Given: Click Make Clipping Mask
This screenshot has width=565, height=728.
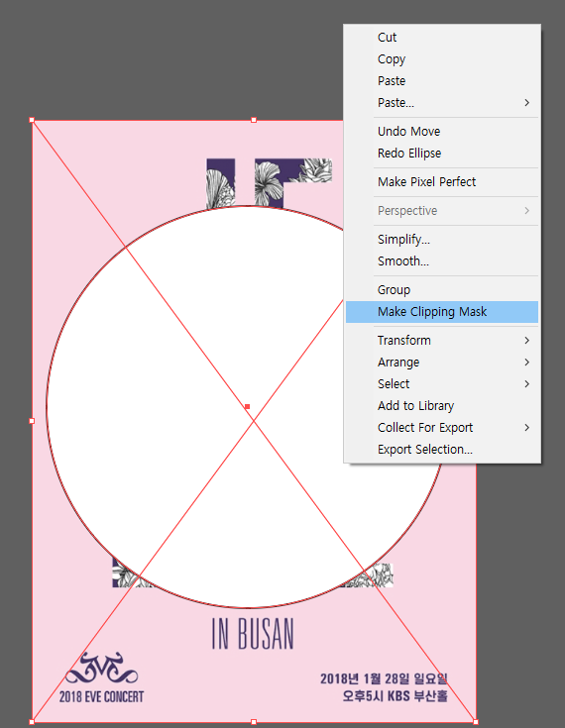Looking at the screenshot, I should click(x=442, y=312).
